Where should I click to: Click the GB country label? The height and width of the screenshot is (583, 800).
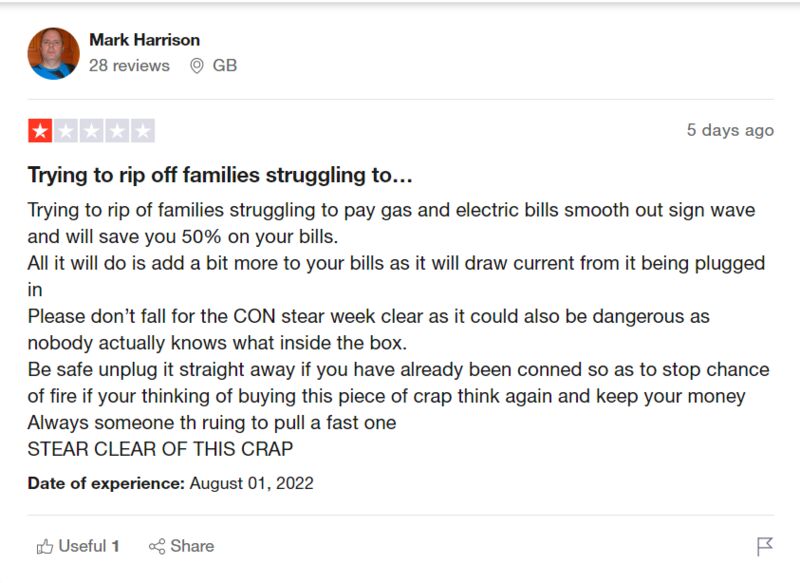point(228,65)
